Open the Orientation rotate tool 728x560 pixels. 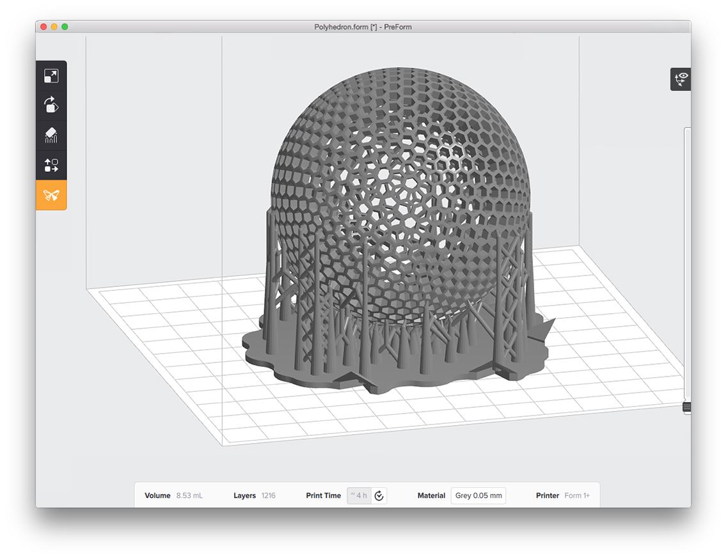tap(51, 105)
